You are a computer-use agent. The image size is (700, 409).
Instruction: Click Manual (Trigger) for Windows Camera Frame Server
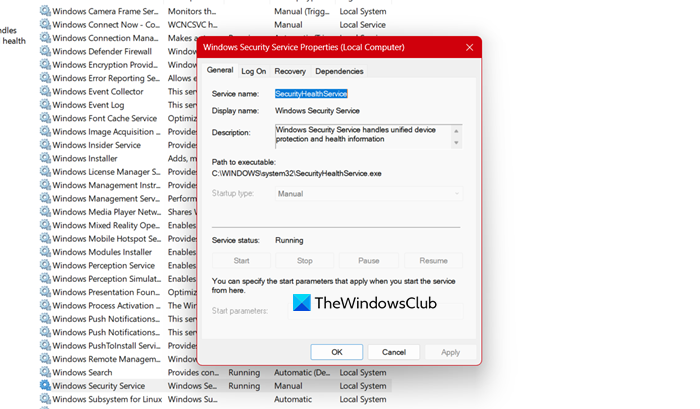click(301, 11)
